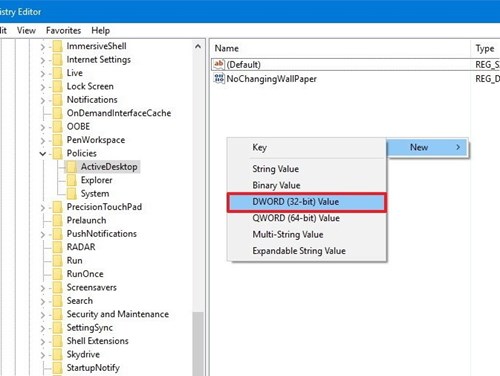This screenshot has width=500, height=376.
Task: Expand the Shell Extensions key
Action: coord(43,342)
